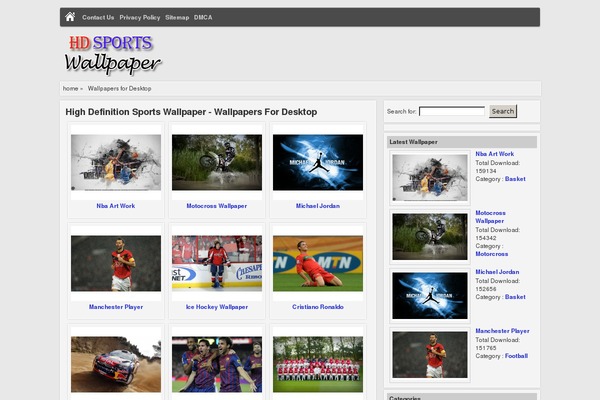Click Michael Jordan link in Latest Wallpaper
Viewport: 600px width, 400px height.
click(497, 272)
